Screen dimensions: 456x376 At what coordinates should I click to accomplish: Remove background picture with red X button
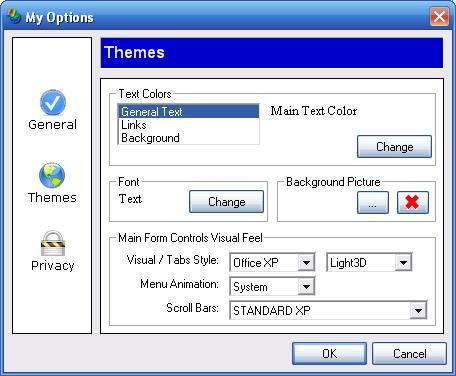tap(413, 202)
